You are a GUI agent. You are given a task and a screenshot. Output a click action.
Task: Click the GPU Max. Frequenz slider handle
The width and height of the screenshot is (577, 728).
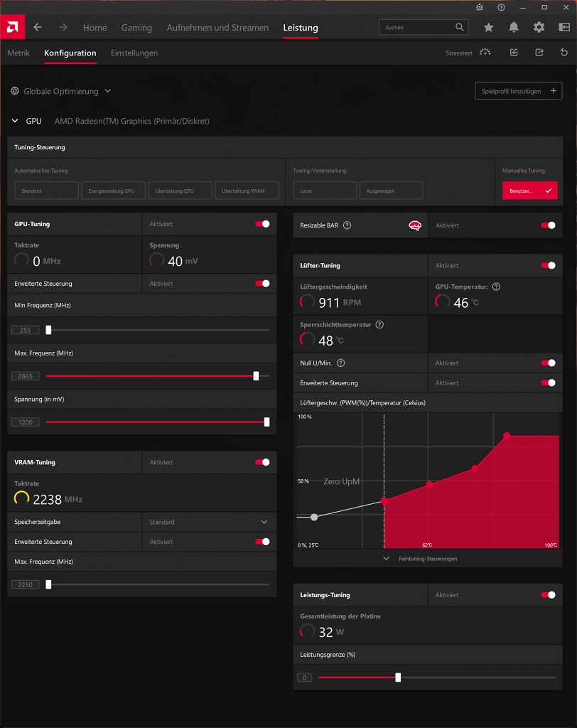256,376
